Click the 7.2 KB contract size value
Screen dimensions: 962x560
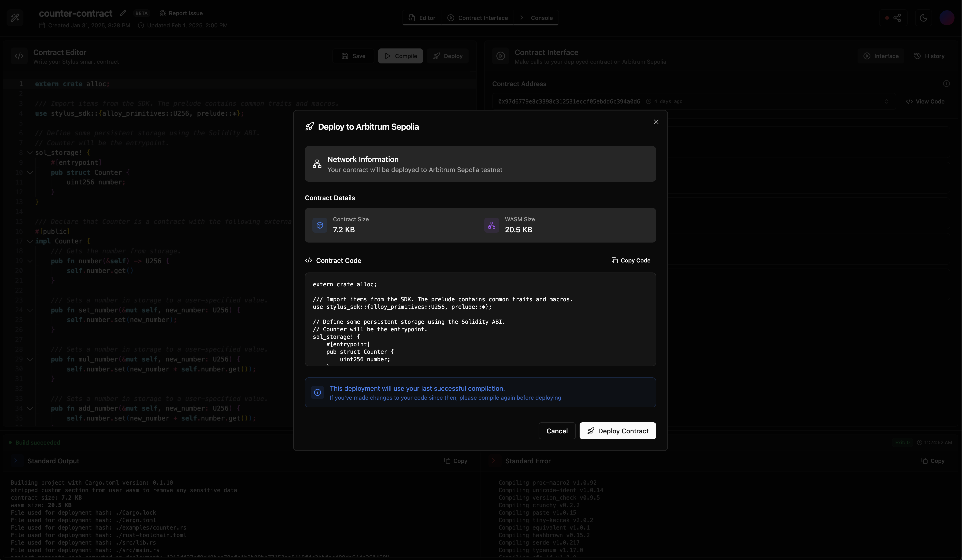344,229
